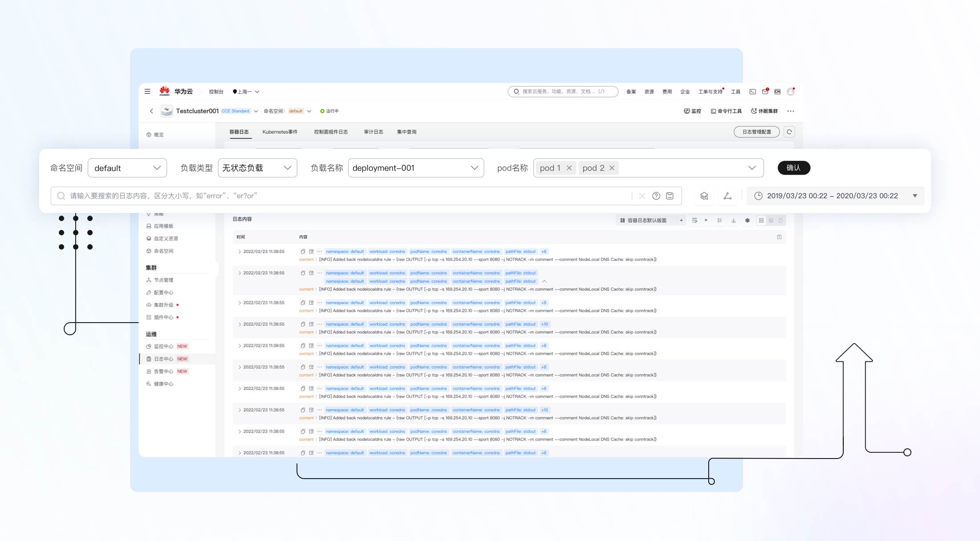The width and height of the screenshot is (980, 541).
Task: Click the log content search input field
Action: pos(347,196)
